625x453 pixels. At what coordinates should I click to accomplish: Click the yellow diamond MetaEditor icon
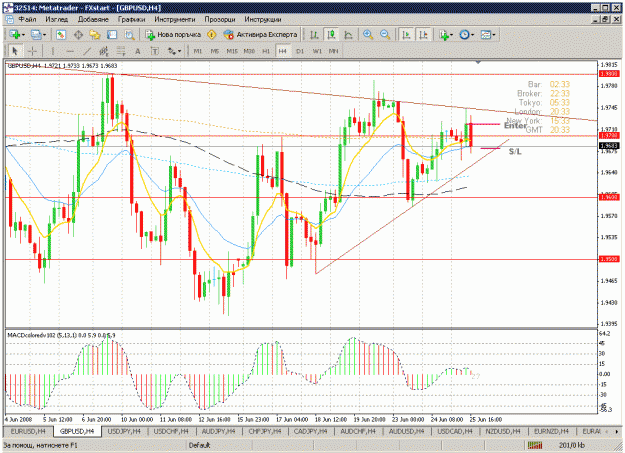click(x=212, y=35)
